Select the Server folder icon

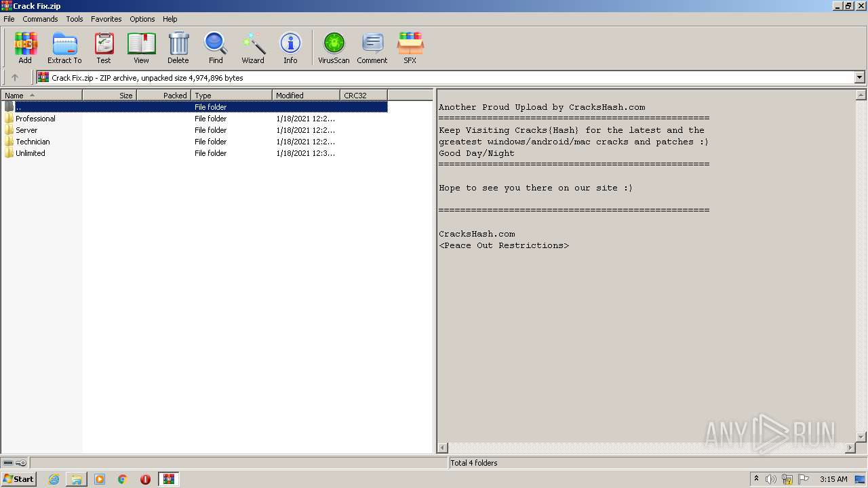(9, 130)
